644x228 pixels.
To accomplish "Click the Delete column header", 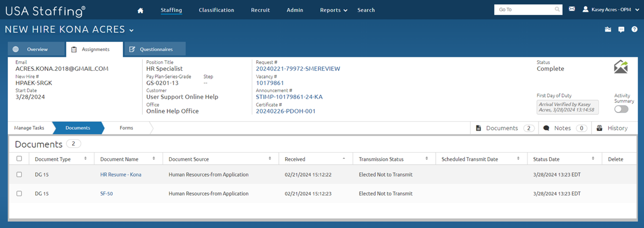I will click(x=616, y=159).
